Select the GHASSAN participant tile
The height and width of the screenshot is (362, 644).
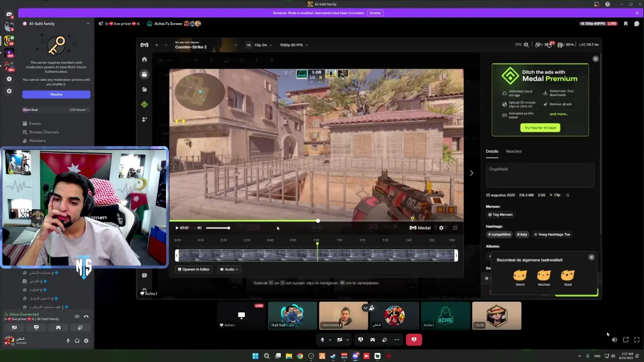click(344, 316)
